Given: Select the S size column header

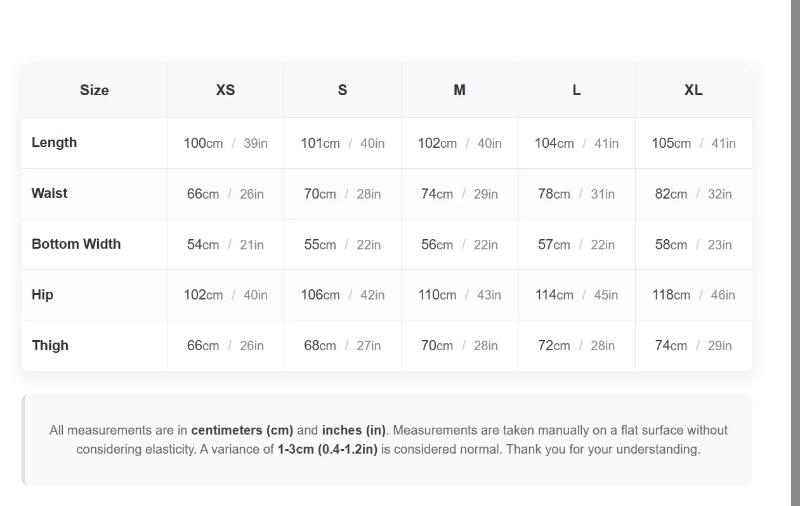Looking at the screenshot, I should click(342, 90).
